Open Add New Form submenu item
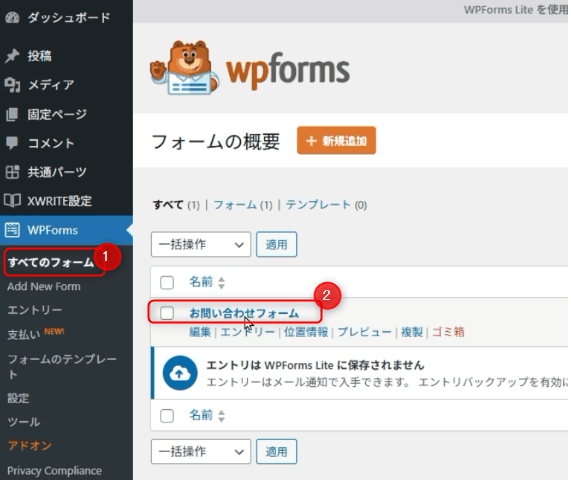571x480 pixels. coord(44,286)
